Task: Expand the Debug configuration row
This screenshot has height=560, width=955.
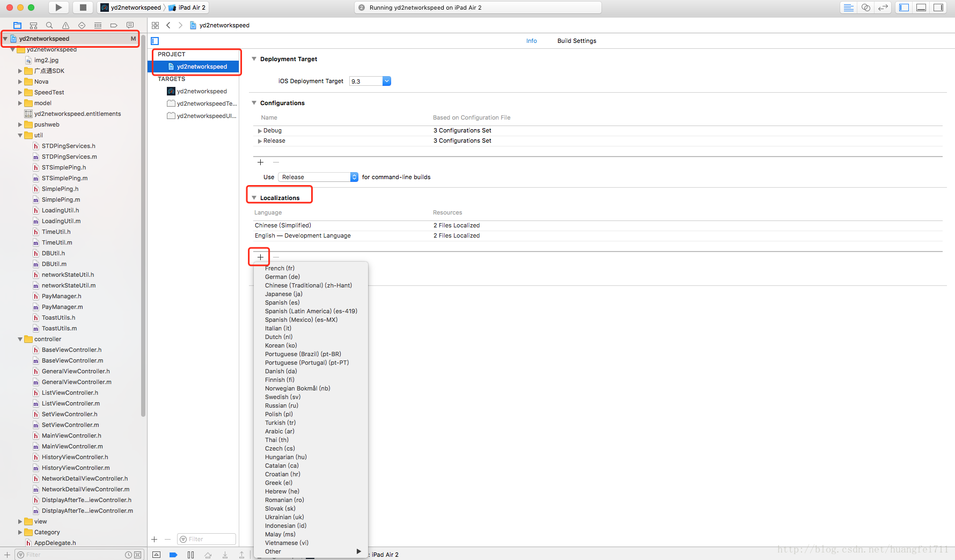Action: pos(260,131)
